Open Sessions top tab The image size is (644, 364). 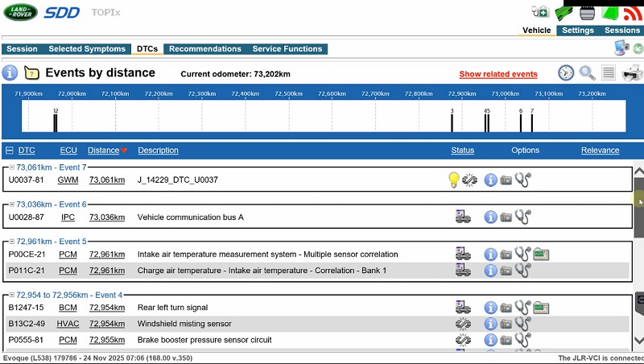click(x=621, y=31)
